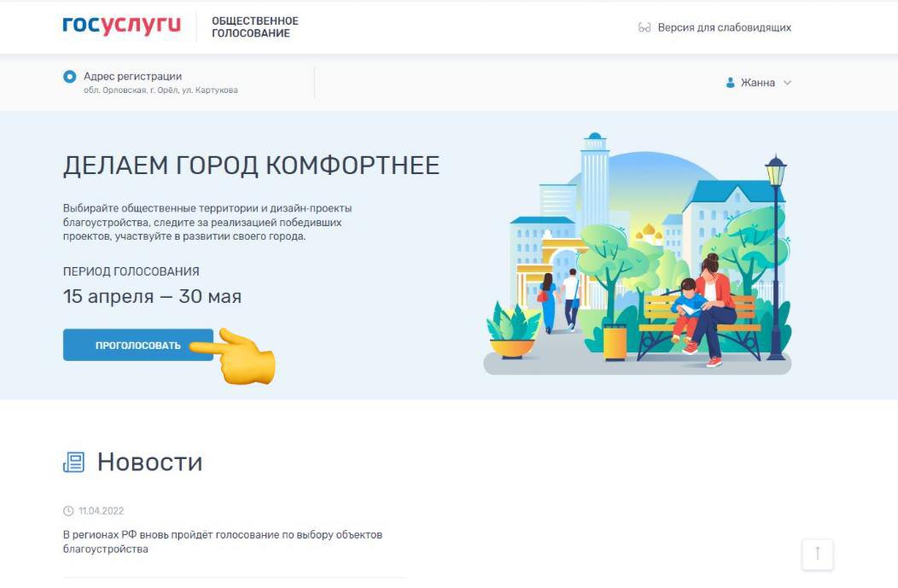The height and width of the screenshot is (588, 898).
Task: Click the city park illustration
Action: pyautogui.click(x=637, y=254)
